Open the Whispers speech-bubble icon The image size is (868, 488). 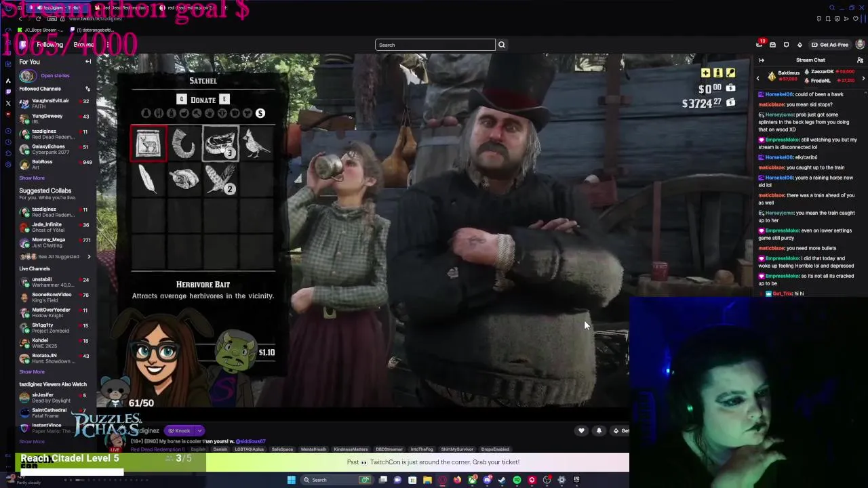[x=786, y=45]
